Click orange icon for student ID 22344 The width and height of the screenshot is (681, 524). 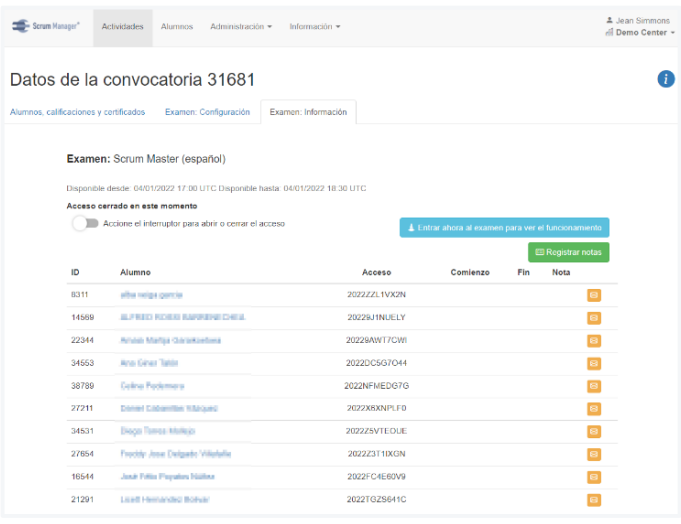point(593,341)
